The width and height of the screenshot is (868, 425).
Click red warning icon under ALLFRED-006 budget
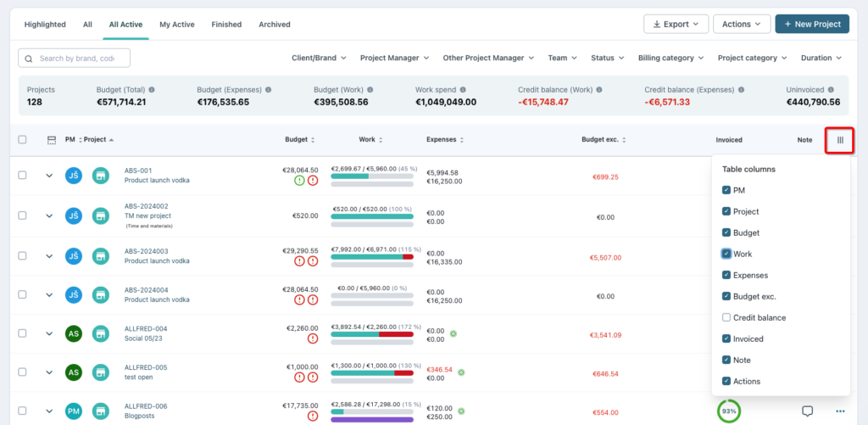click(313, 416)
